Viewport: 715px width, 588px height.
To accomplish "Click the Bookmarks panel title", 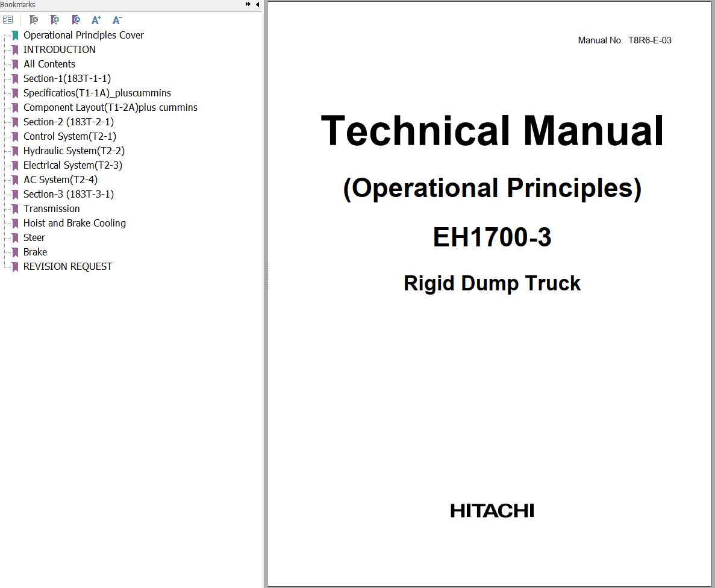I will (17, 5).
